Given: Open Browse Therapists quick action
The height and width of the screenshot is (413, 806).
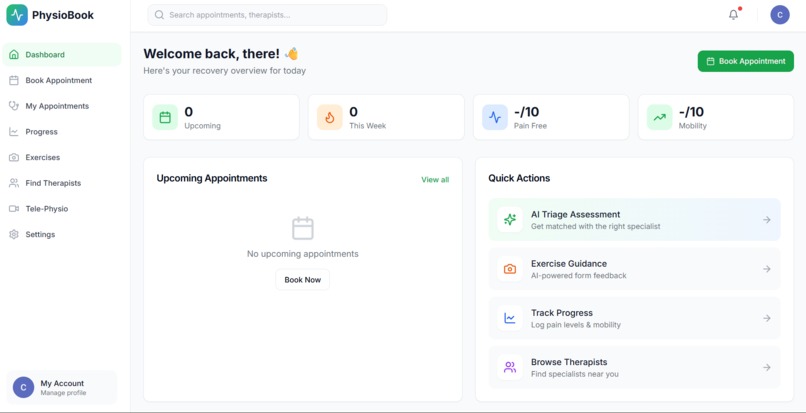Looking at the screenshot, I should [634, 367].
